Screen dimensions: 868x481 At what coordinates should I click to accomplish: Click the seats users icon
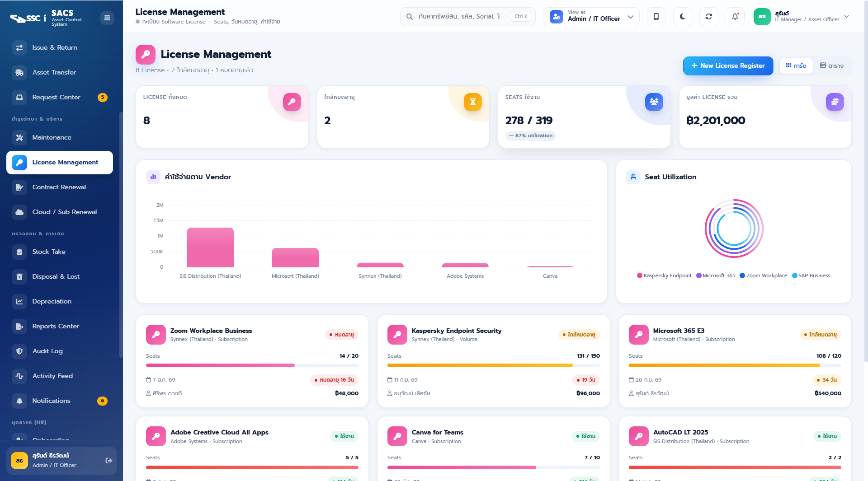pyautogui.click(x=654, y=102)
